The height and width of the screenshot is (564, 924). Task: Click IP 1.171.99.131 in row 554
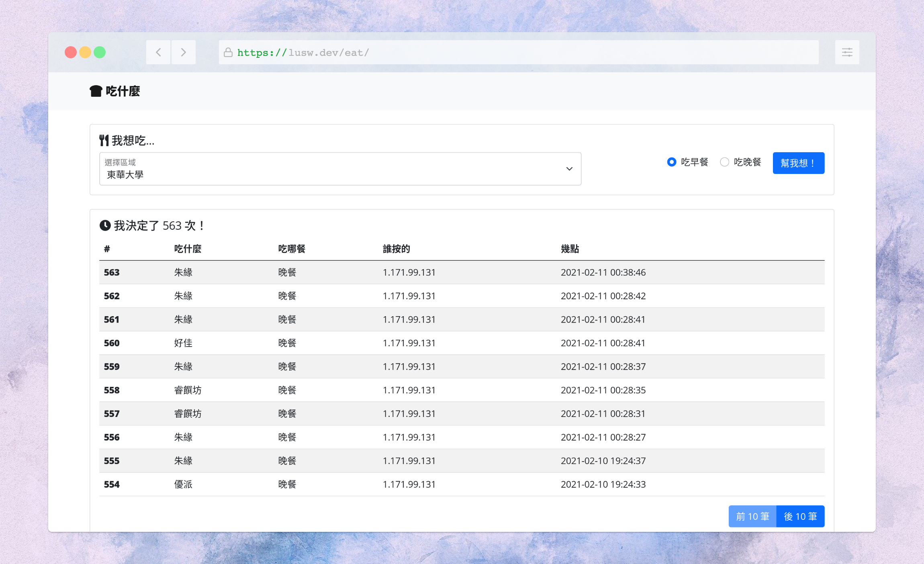(409, 484)
